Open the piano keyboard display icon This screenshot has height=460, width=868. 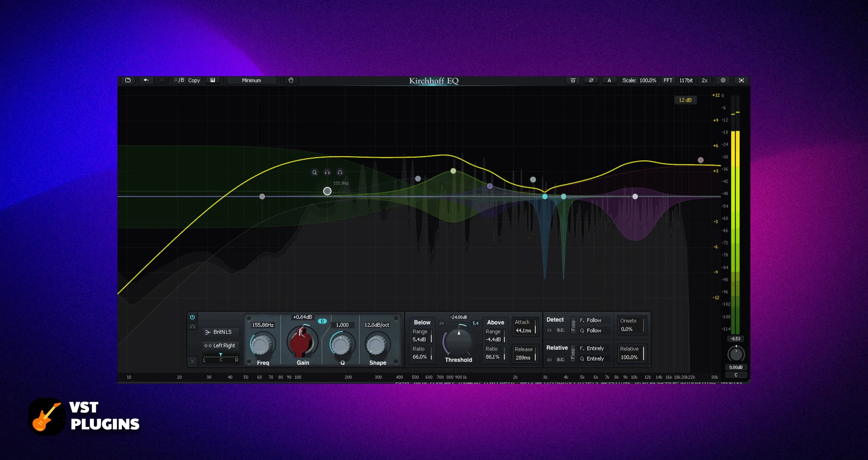pyautogui.click(x=213, y=80)
